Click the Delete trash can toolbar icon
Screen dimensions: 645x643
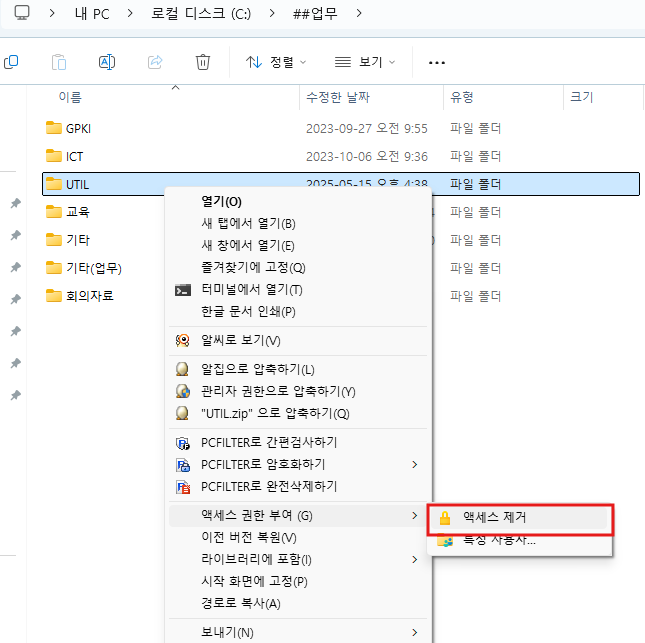tap(203, 62)
